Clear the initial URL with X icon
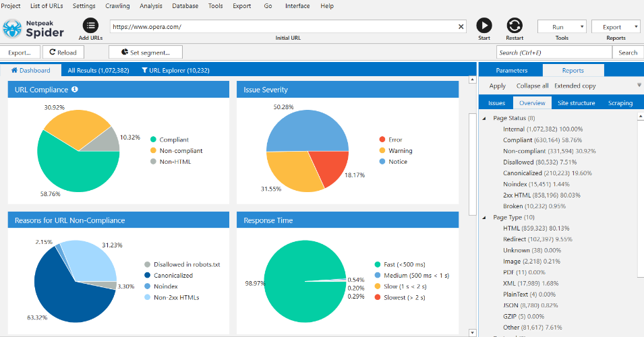Viewport: 644px width, 337px height. [x=461, y=27]
